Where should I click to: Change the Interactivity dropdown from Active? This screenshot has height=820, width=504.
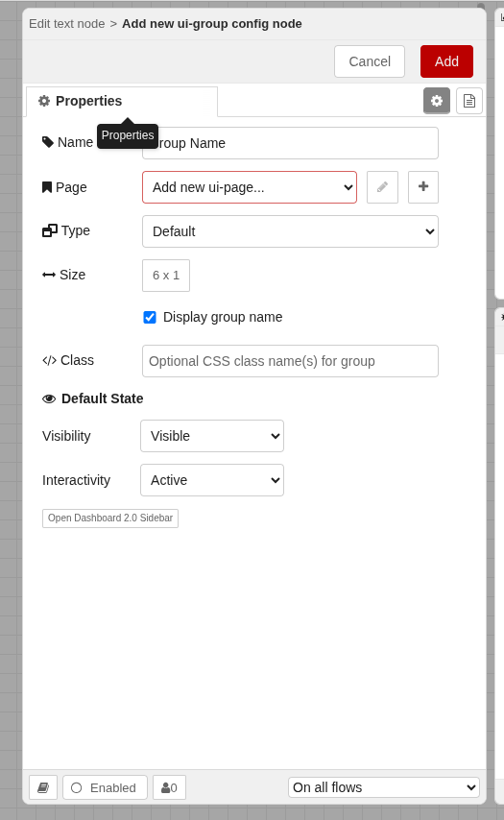pos(212,480)
